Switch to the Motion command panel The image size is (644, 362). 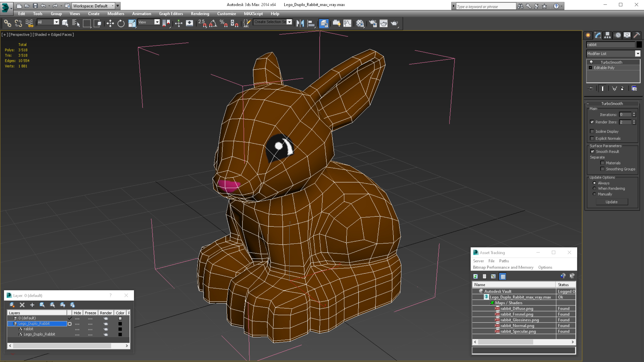[x=618, y=35]
